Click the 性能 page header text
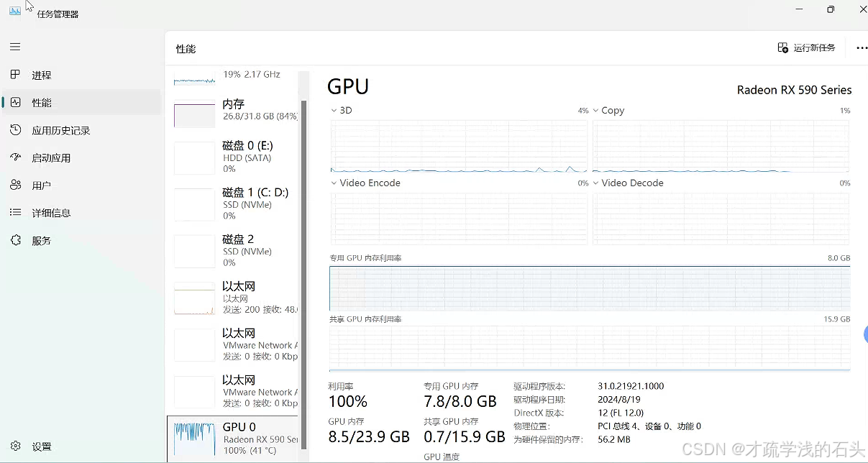The image size is (868, 463). [186, 49]
